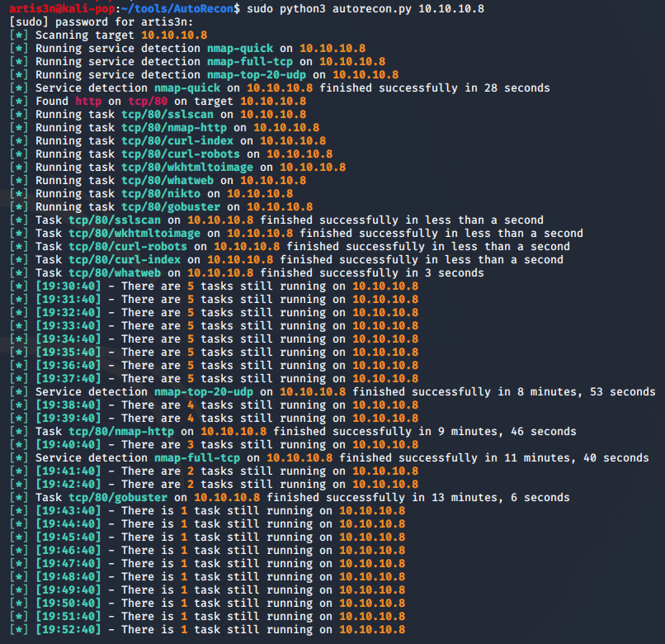665x644 pixels.
Task: Click '13 minutes, 6 seconds' duration text
Action: (x=501, y=497)
